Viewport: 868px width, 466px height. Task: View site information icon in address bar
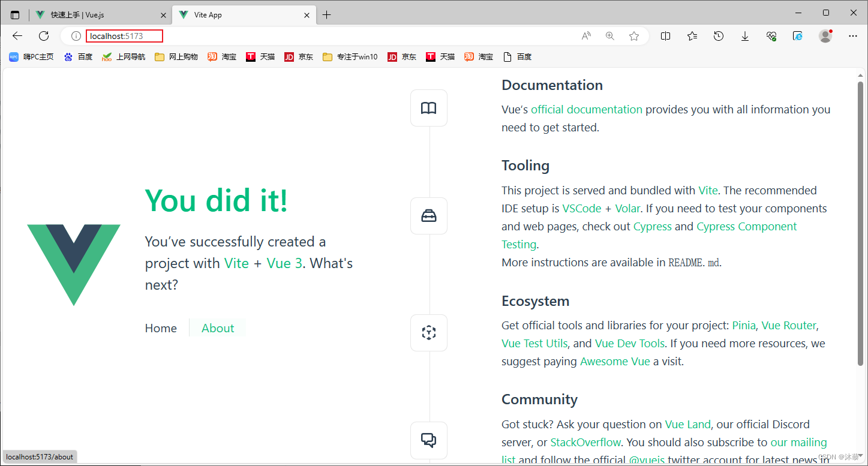point(76,36)
